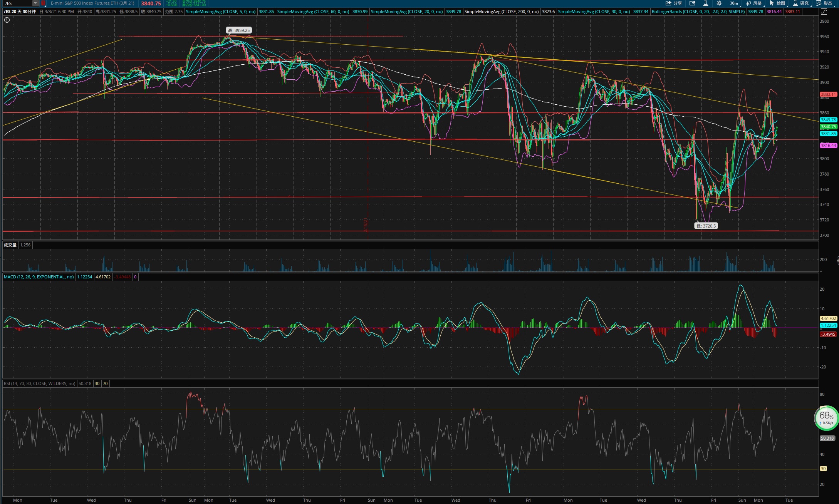Click the /ES 20 天 30分钟 chart label
The image size is (839, 504).
click(x=20, y=12)
